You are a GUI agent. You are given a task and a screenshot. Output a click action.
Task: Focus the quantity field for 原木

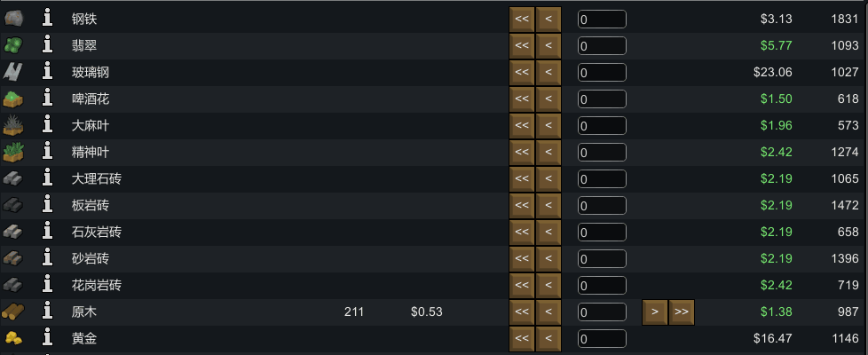[602, 312]
